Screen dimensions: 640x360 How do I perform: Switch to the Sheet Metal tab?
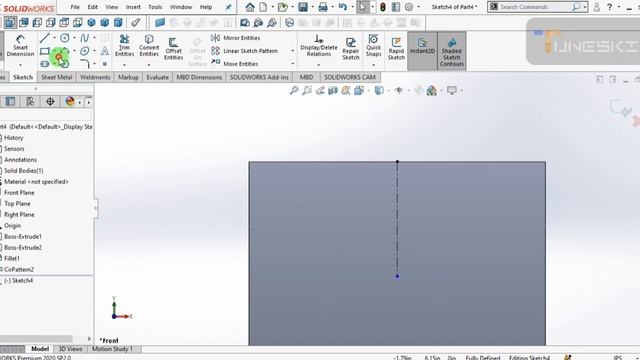56,77
